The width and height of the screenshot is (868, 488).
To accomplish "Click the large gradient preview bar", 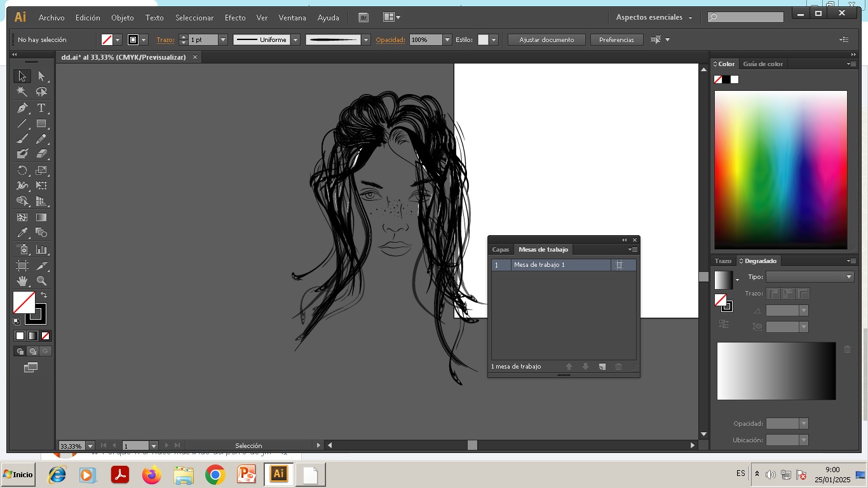I will coord(776,371).
